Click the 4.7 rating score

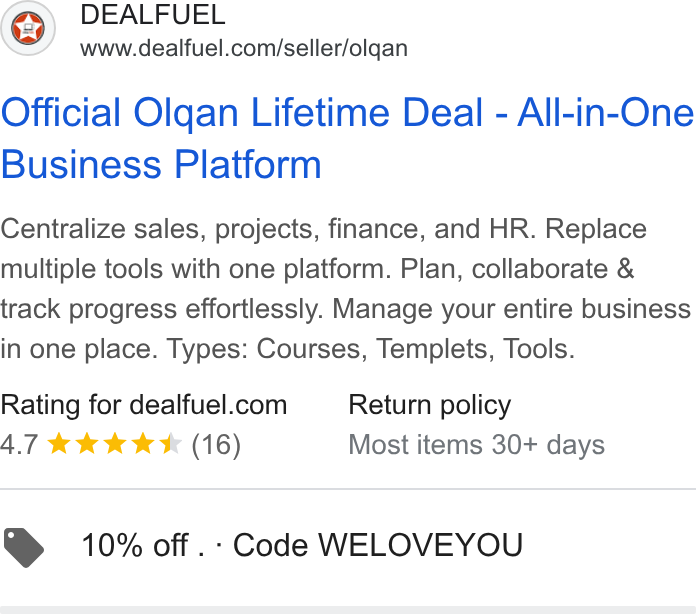pos(19,444)
